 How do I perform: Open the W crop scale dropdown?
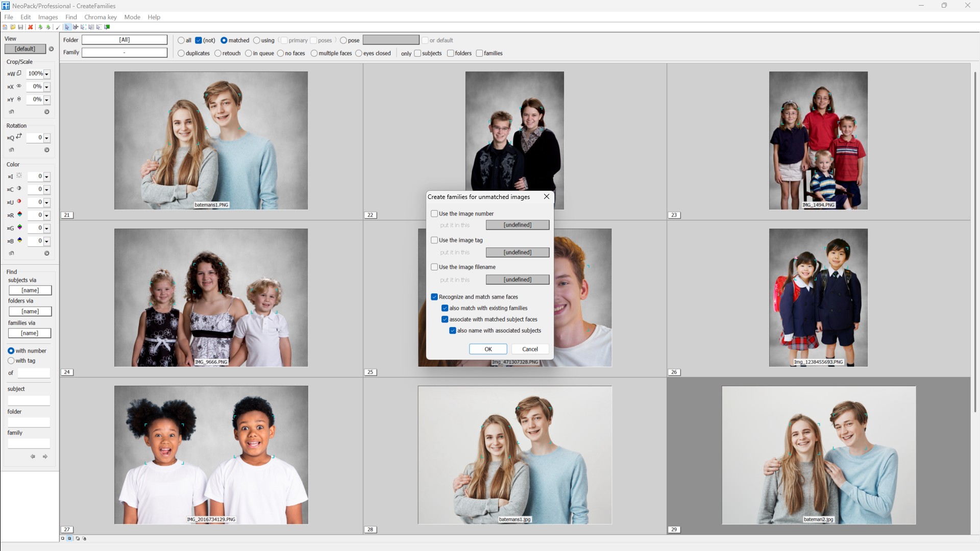click(x=46, y=74)
